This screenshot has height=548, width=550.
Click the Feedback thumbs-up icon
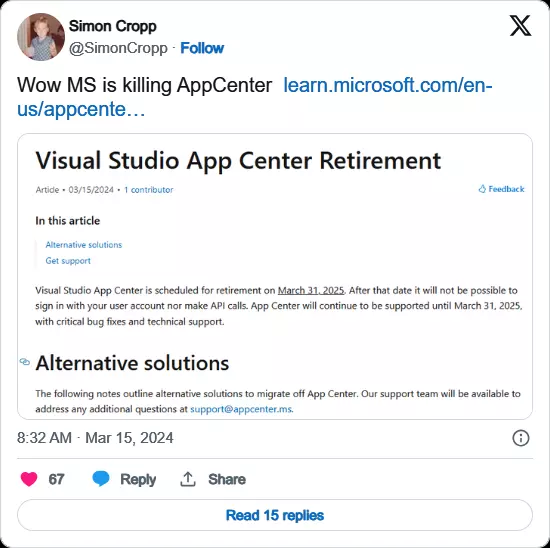click(x=482, y=189)
